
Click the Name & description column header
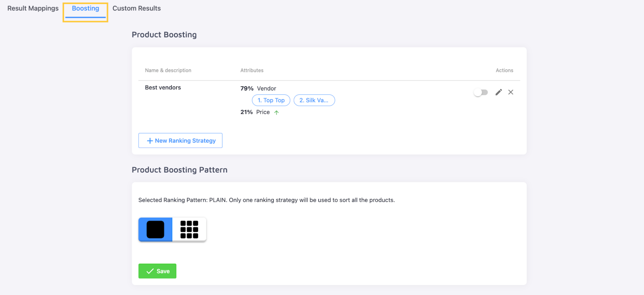168,70
